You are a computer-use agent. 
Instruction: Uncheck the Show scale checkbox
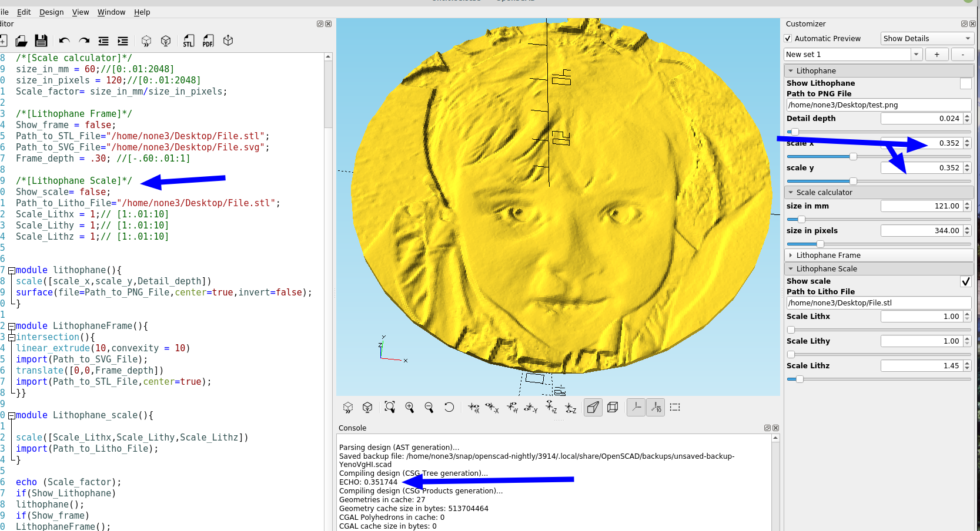[x=965, y=281]
